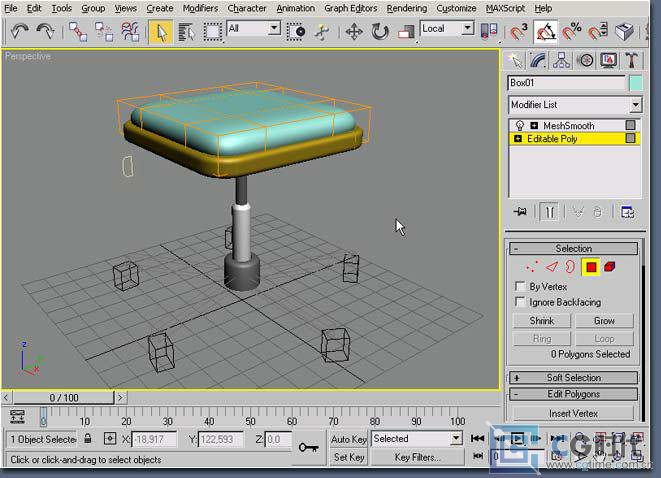Expand the Soft Selection rollout
661x478 pixels.
573,378
